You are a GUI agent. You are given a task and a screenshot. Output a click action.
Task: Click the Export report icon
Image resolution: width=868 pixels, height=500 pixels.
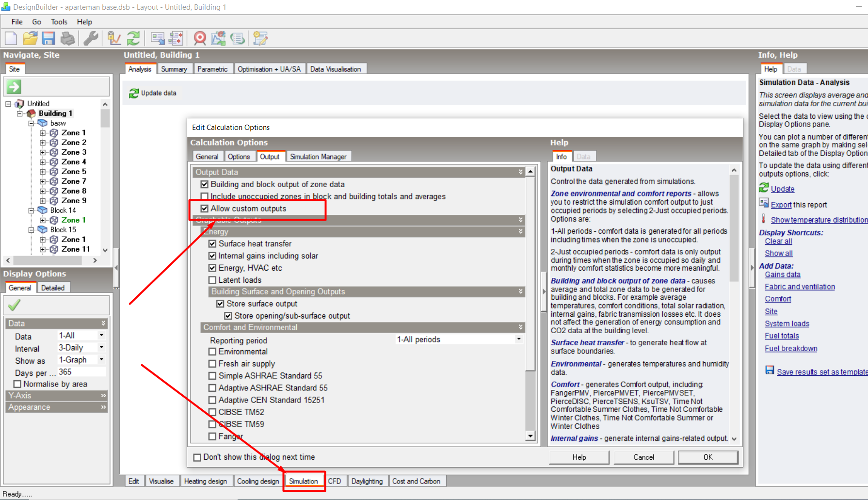click(x=764, y=203)
